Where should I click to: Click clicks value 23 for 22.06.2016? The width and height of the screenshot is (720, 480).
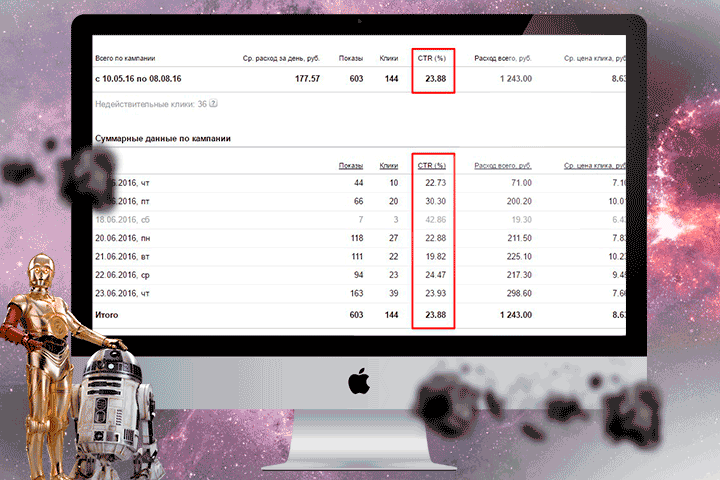click(394, 275)
